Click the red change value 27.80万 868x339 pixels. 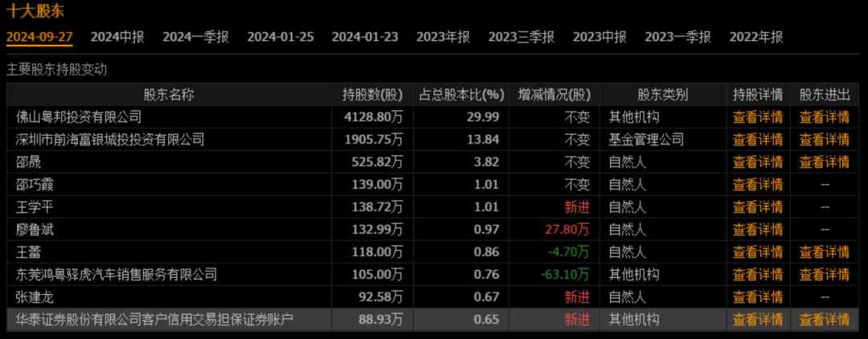click(568, 230)
